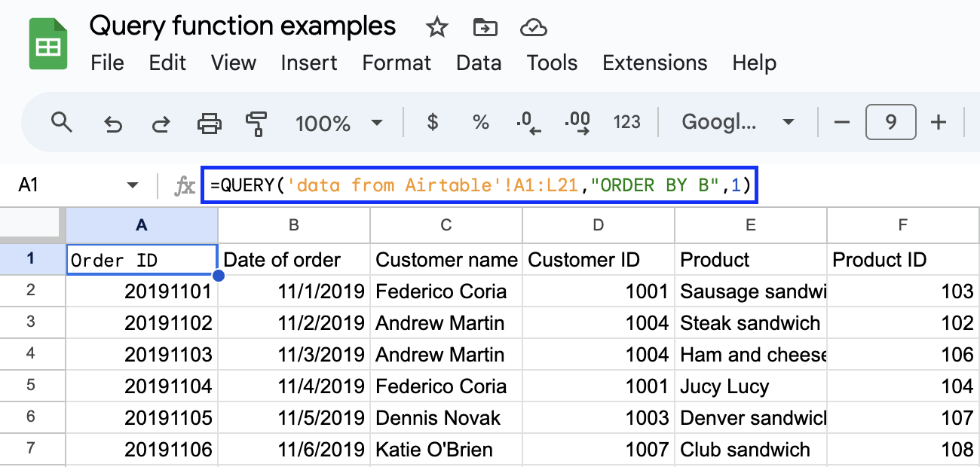This screenshot has height=467, width=980.
Task: Click the fx function icon
Action: (x=184, y=186)
